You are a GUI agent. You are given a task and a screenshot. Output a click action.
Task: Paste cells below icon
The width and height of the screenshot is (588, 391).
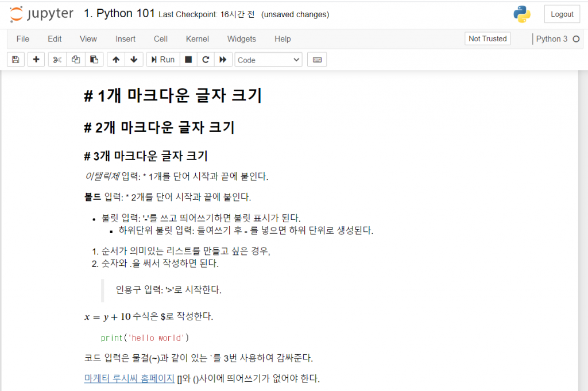click(94, 60)
